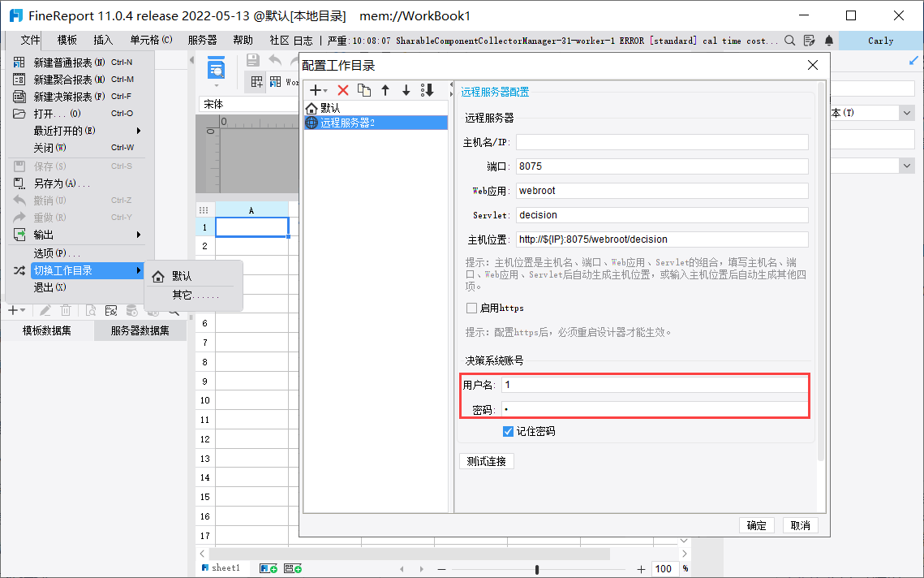Viewport: 924px width, 578px height.
Task: Click dataset preview magnifier page icon
Action: pos(91,310)
